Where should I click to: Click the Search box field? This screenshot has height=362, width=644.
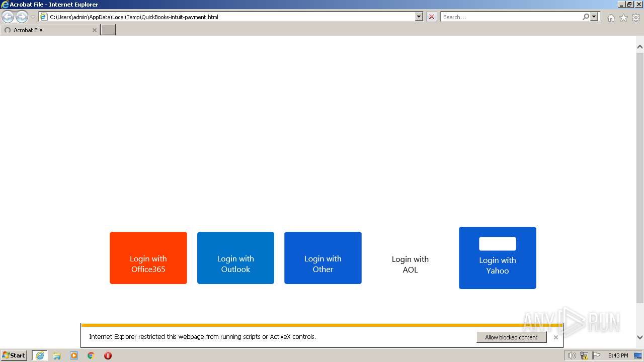[511, 17]
